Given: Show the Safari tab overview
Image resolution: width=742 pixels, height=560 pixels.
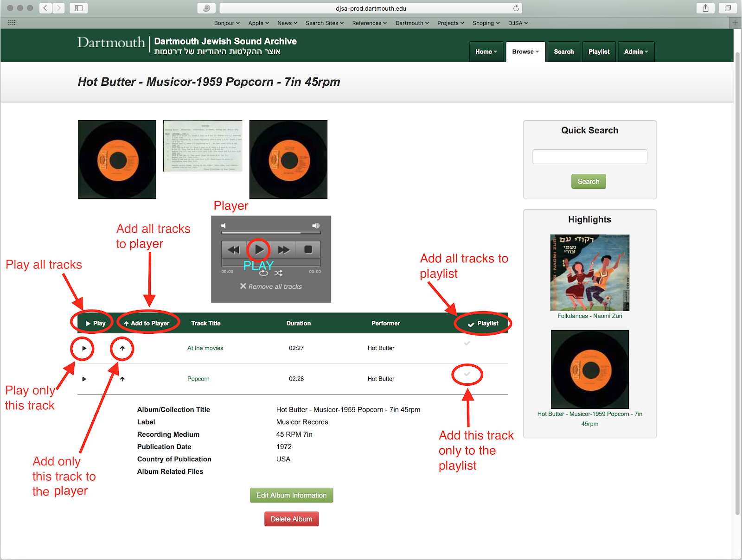Looking at the screenshot, I should [728, 8].
